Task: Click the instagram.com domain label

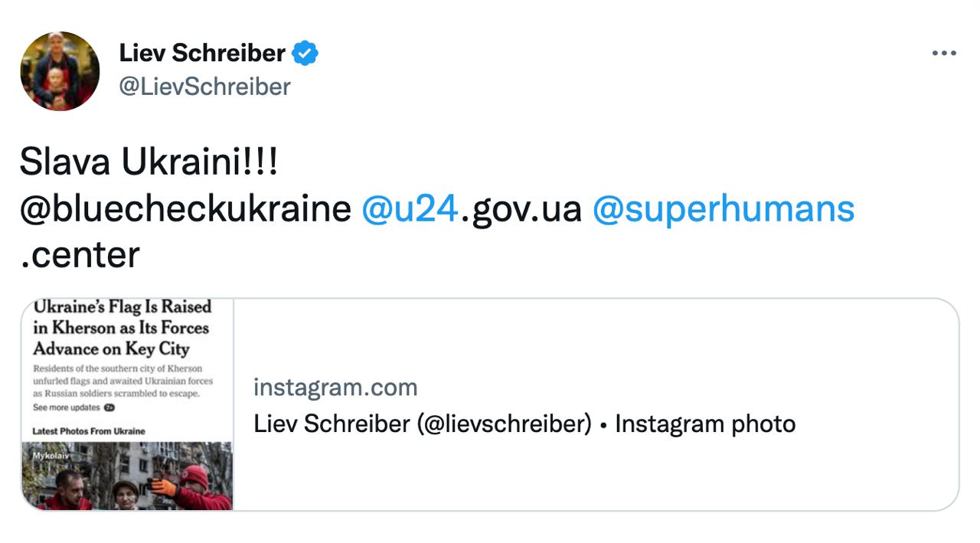Action: coord(335,388)
